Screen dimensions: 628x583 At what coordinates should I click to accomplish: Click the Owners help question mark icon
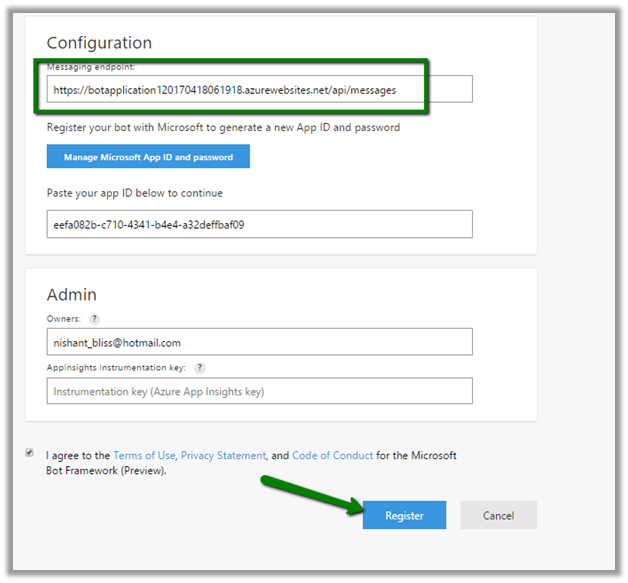pos(94,320)
